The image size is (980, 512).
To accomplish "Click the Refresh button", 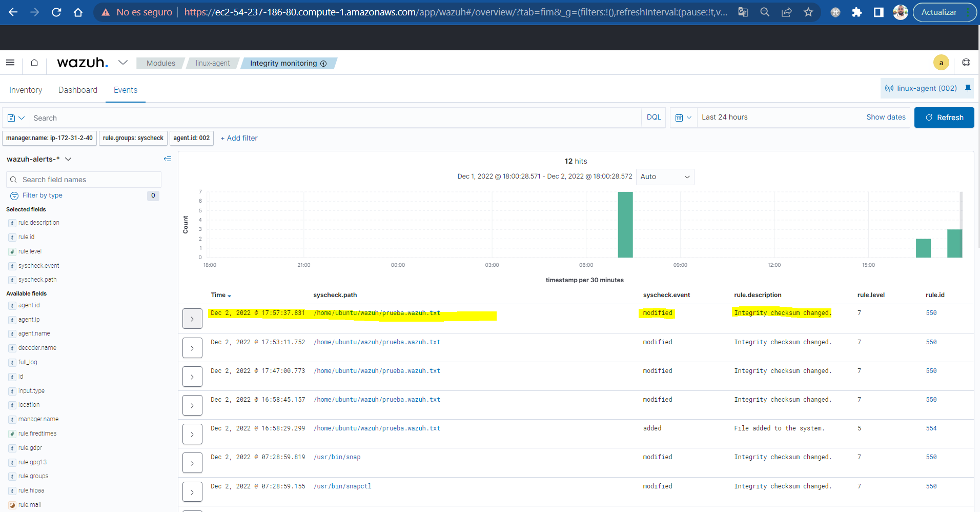I will [x=944, y=117].
